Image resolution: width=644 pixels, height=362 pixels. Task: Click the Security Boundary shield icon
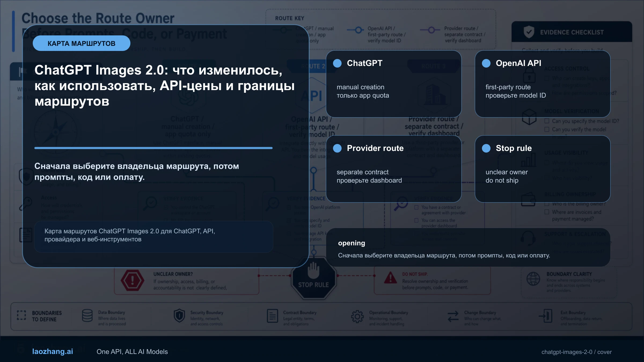pyautogui.click(x=179, y=316)
